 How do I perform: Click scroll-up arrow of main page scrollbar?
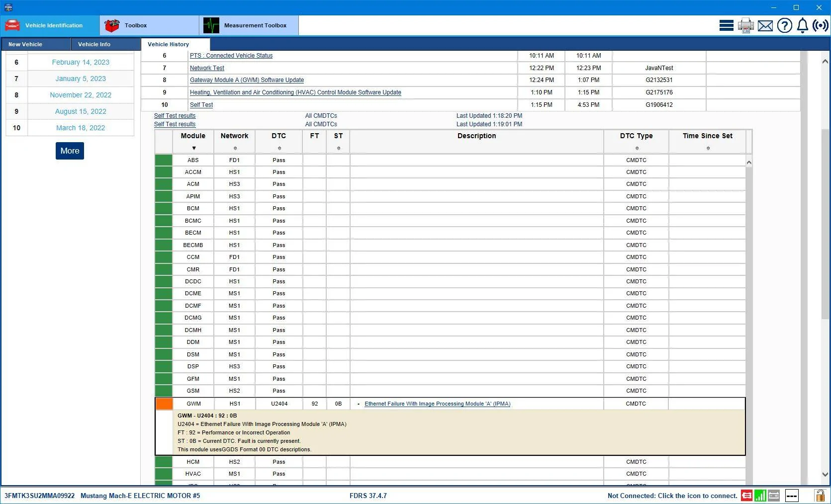click(826, 62)
